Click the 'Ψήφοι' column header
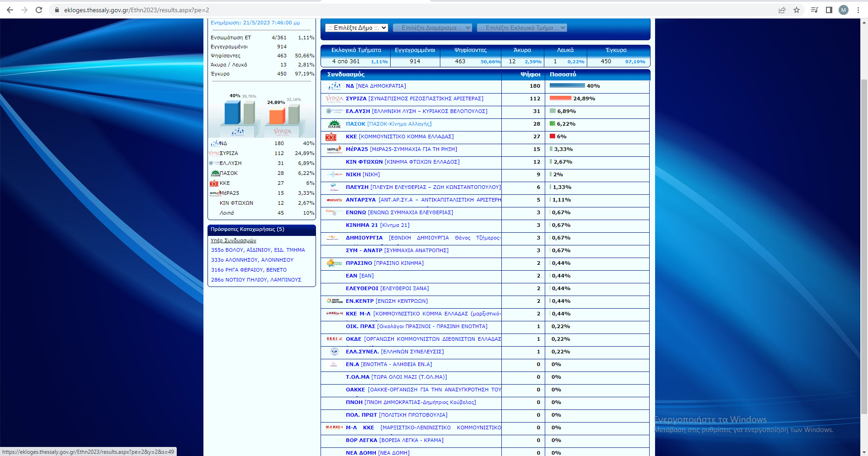This screenshot has height=456, width=868. click(530, 75)
